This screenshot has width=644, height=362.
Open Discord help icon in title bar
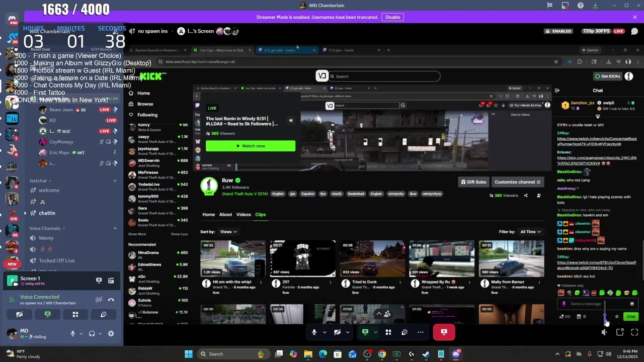[581, 6]
